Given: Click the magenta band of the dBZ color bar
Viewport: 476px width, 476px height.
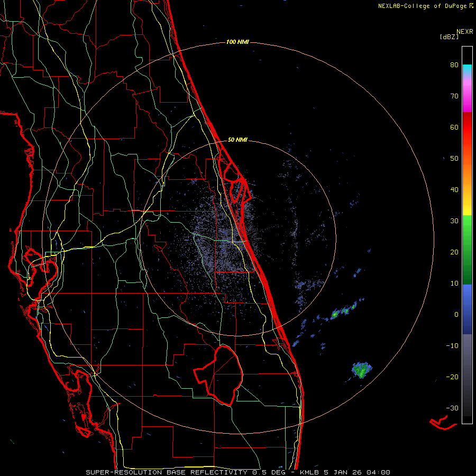Looking at the screenshot, I should [467, 97].
